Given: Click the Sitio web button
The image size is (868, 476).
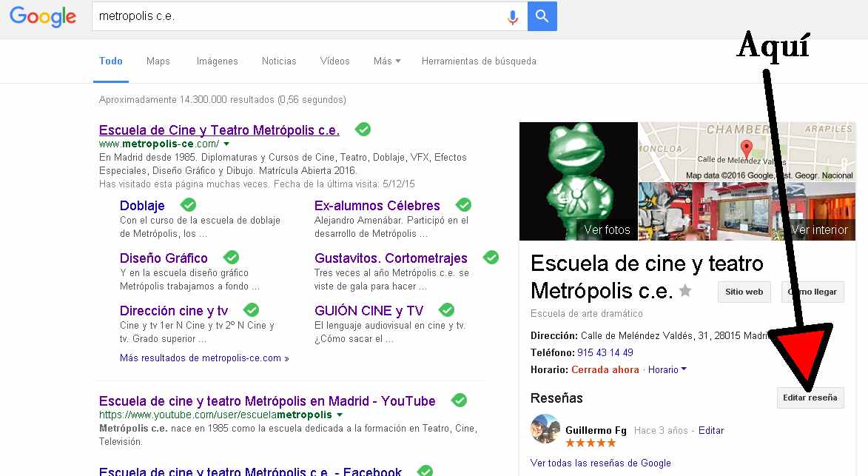Looking at the screenshot, I should (744, 292).
